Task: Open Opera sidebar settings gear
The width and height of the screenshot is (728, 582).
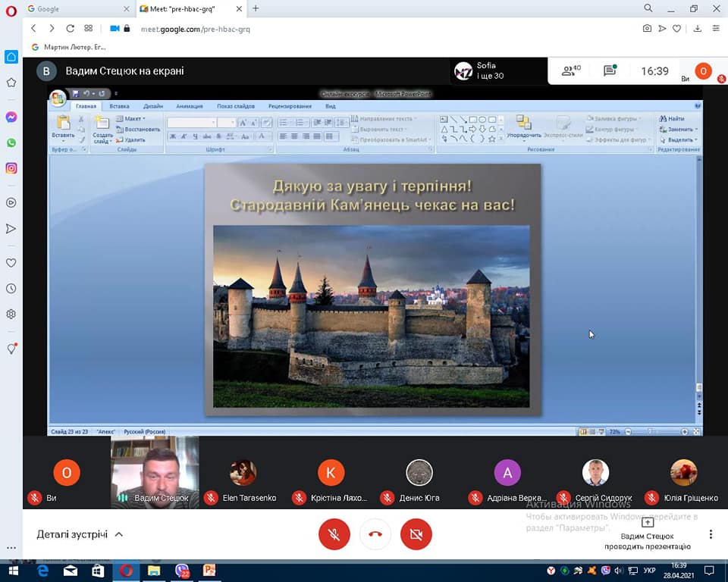Action: click(x=11, y=314)
